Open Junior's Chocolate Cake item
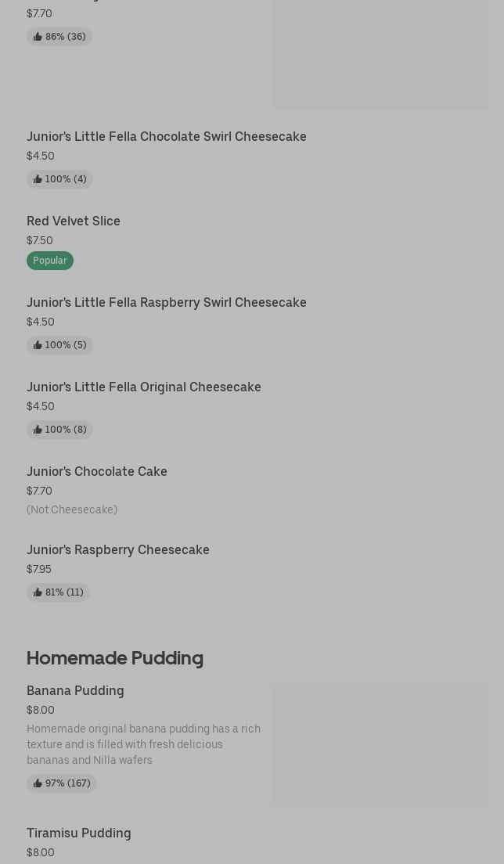The image size is (504, 864). [x=97, y=471]
